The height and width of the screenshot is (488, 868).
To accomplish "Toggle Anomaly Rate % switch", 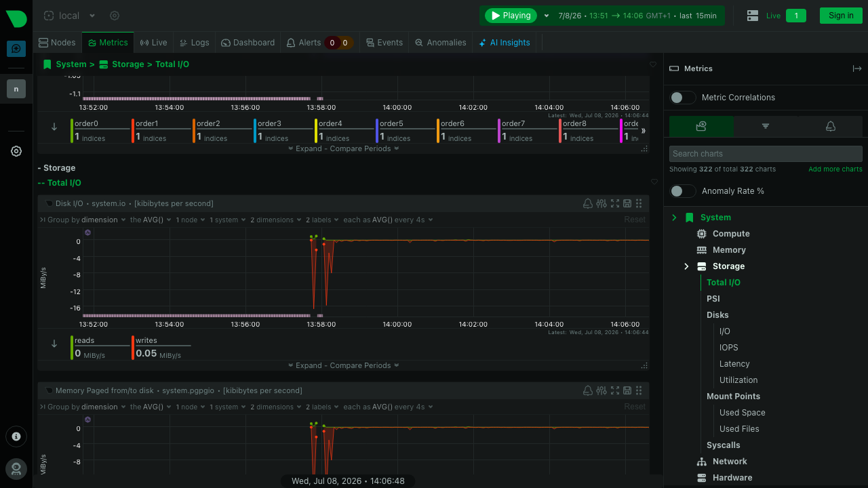I will pos(682,191).
